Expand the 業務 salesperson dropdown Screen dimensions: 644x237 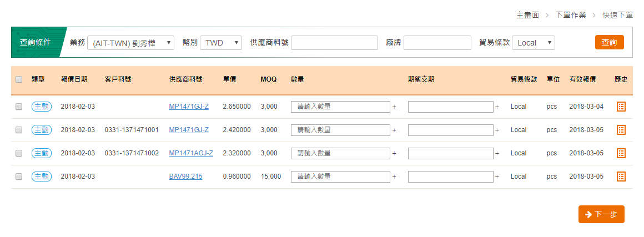[x=130, y=43]
